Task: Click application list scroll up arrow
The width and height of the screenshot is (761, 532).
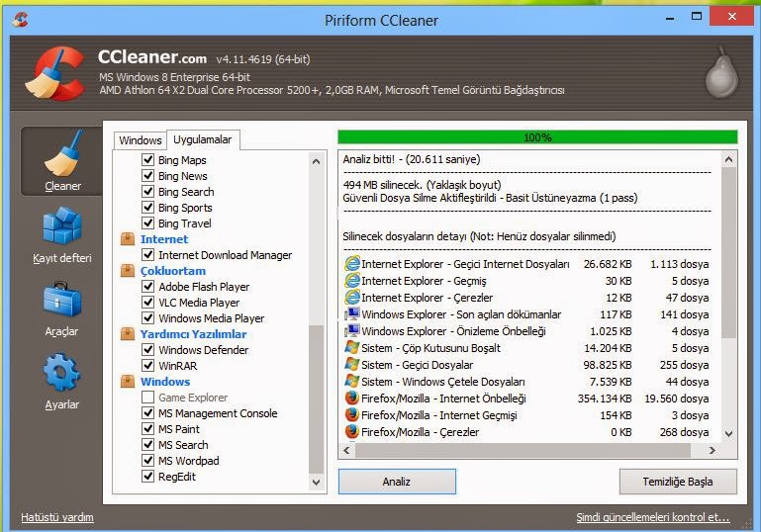Action: coord(316,161)
